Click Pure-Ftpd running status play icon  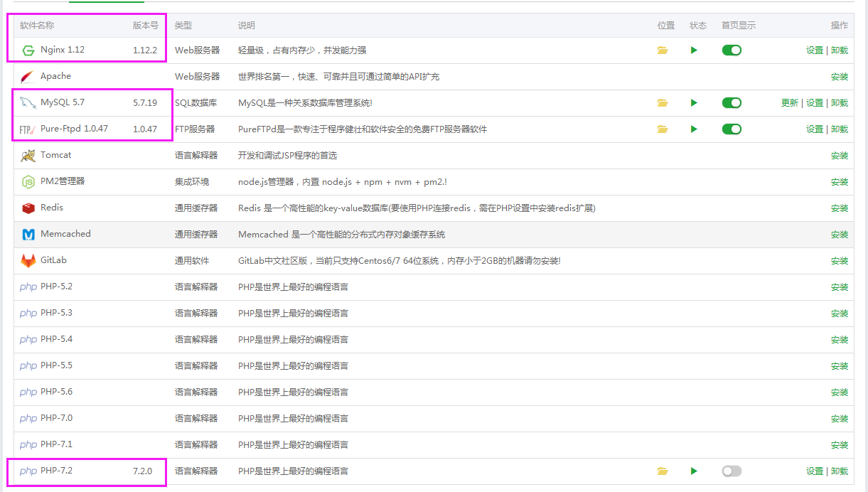point(694,129)
